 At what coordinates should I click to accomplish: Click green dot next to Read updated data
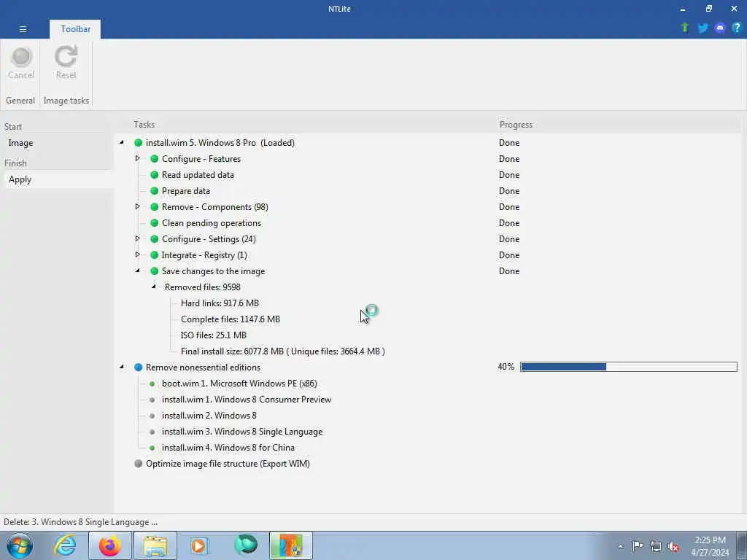155,175
